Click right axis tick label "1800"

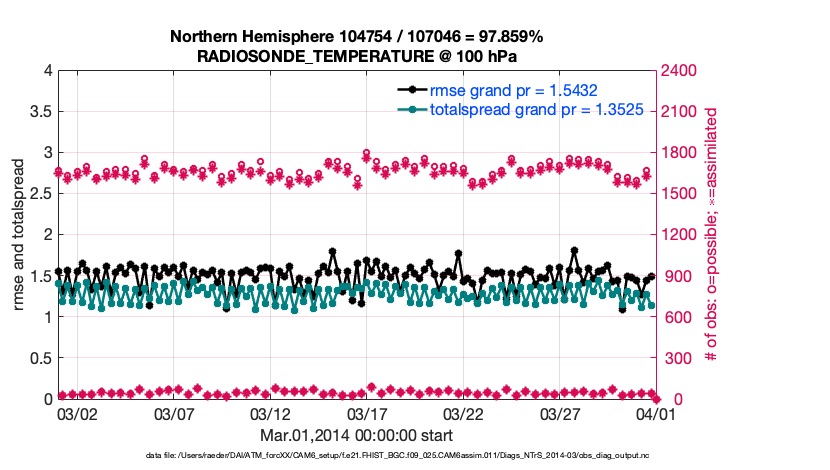point(678,153)
